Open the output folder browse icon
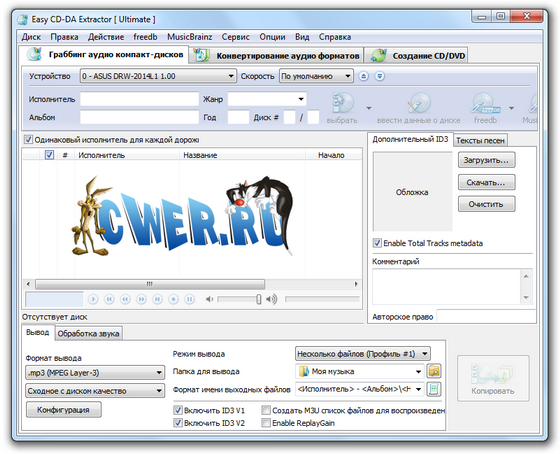This screenshot has height=454, width=560. [434, 371]
